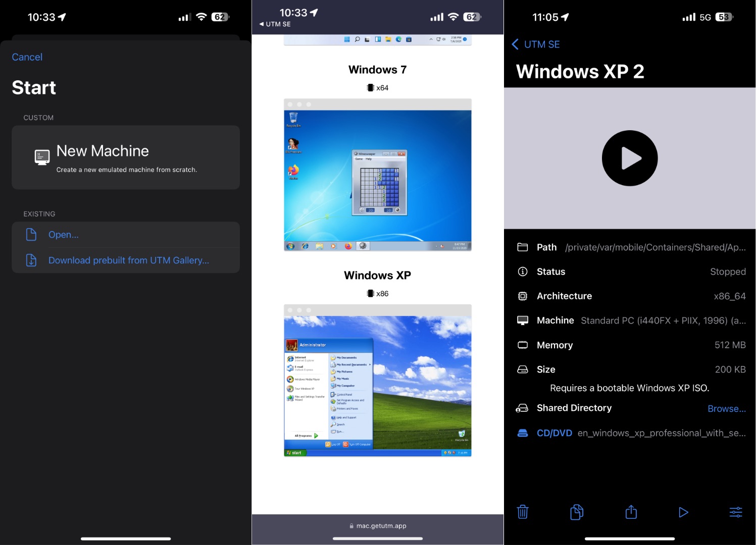Tap the download document icon
Image resolution: width=756 pixels, height=545 pixels.
31,260
